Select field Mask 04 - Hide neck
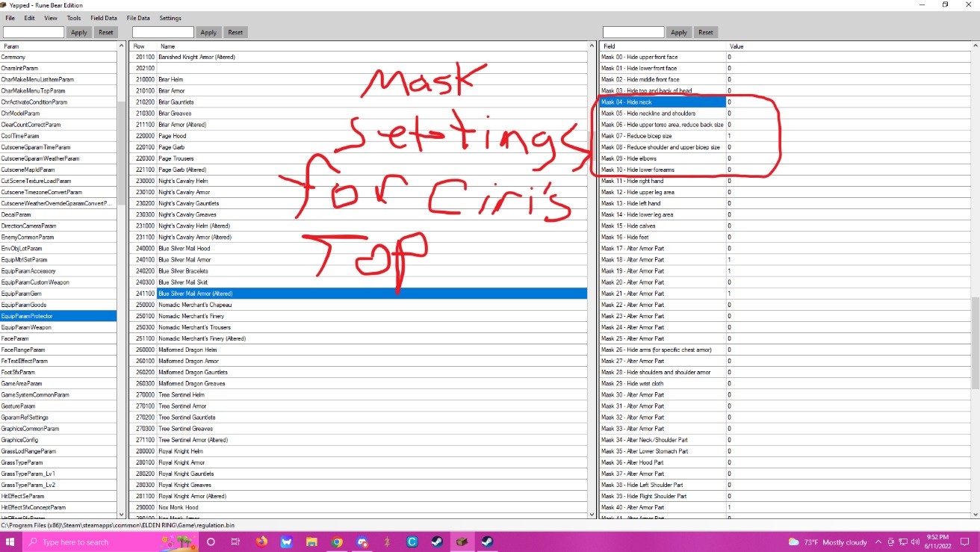This screenshot has width=980, height=552. click(663, 102)
